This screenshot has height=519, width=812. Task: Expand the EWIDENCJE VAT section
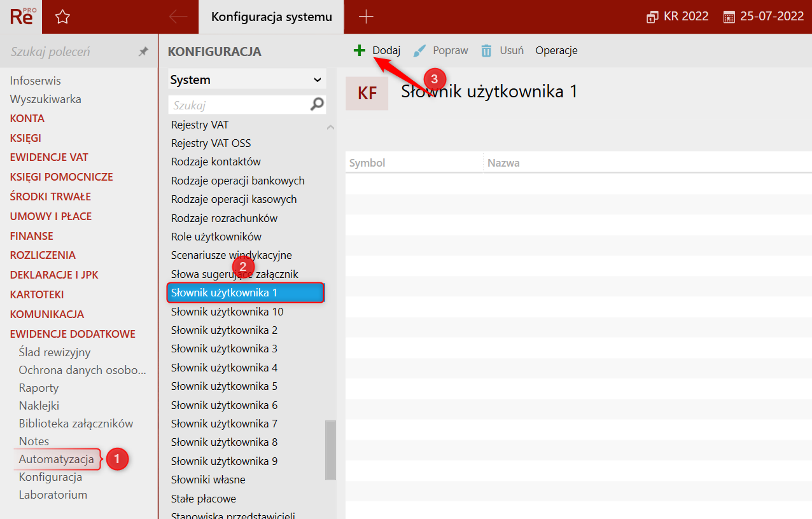coord(49,157)
